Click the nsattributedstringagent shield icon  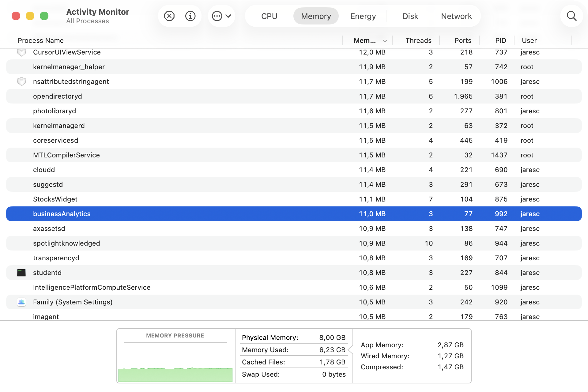[x=21, y=81]
